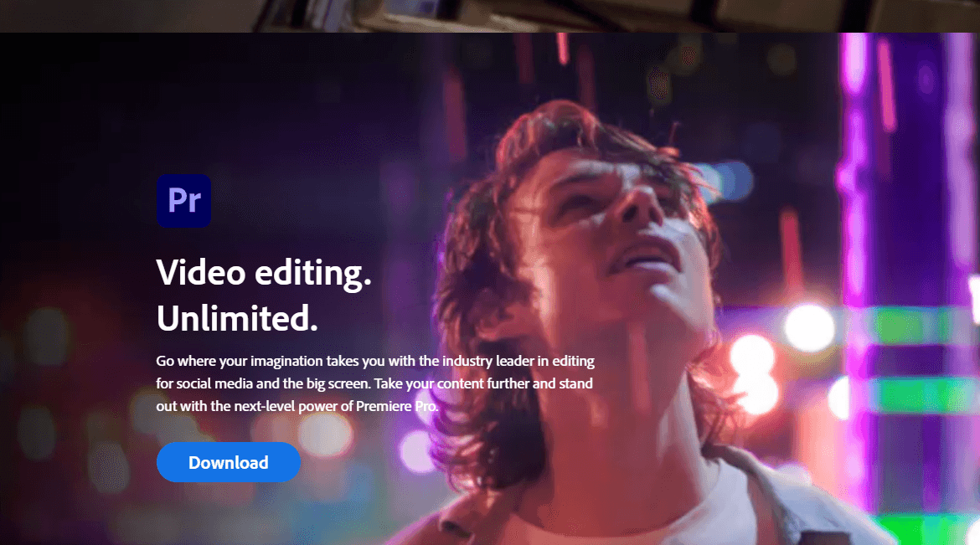Click the line mentioning "next-level power of Premiere Pro"
Viewport: 980px width, 545px height.
(x=297, y=406)
